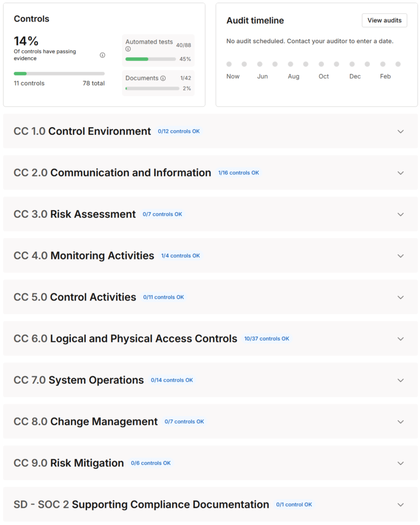
Task: Click the Automated tests 45% progress bar
Action: click(x=150, y=59)
